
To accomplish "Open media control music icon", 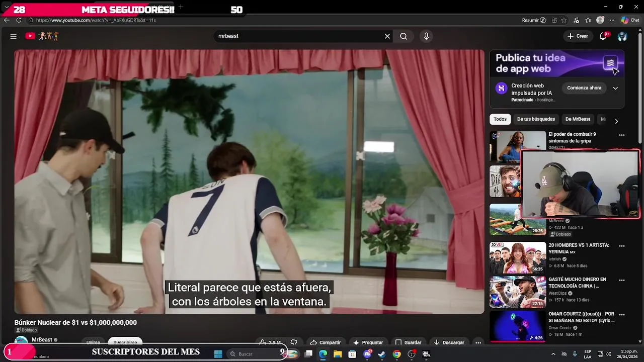I will pyautogui.click(x=576, y=20).
